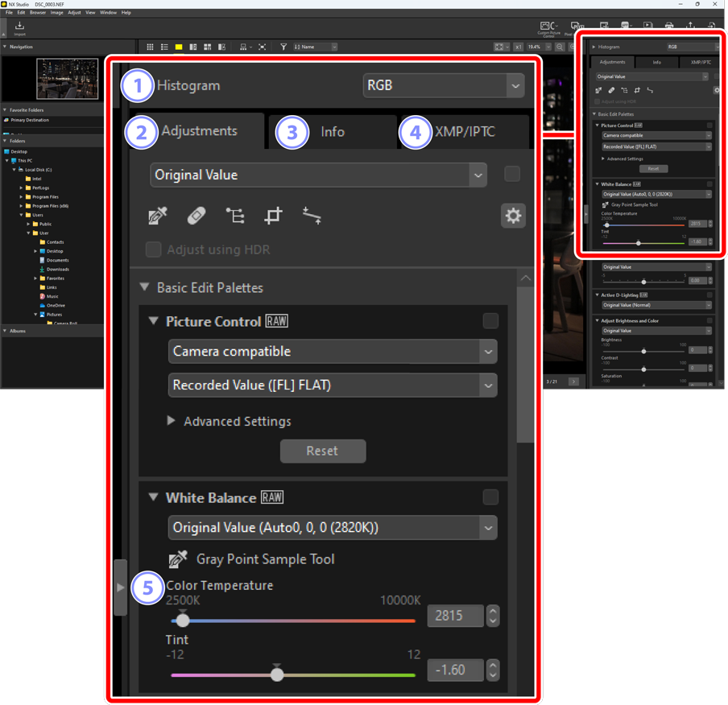Click the Reset button under Picture Control

coord(322,451)
